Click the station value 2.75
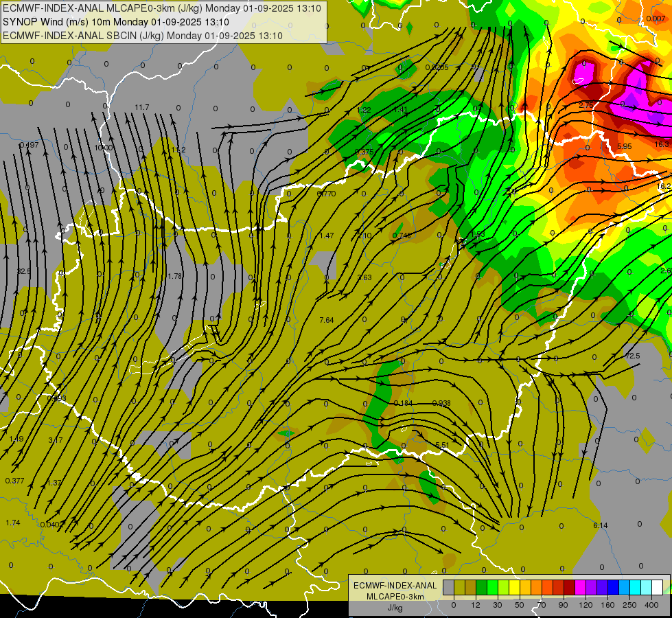672x618 pixels. (x=586, y=105)
